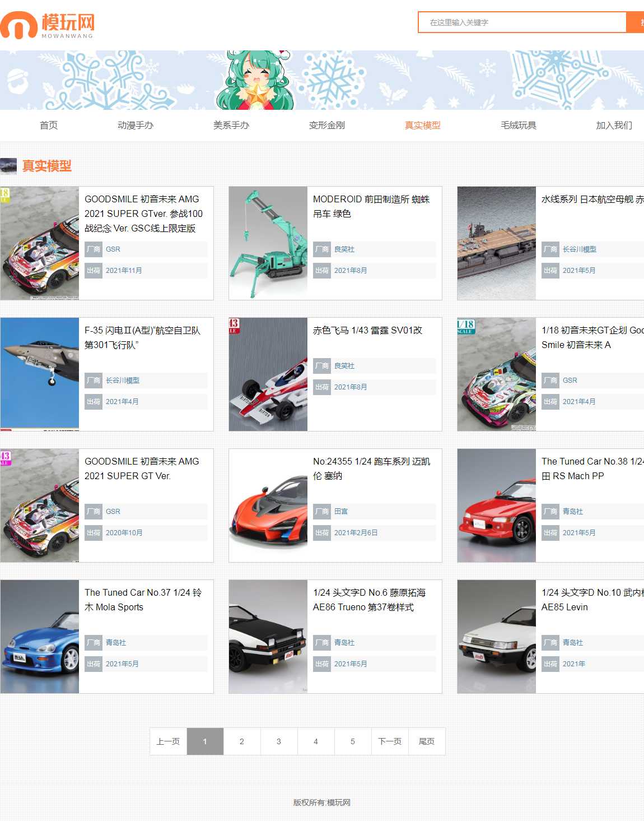Click the anime girl holiday banner

(x=255, y=80)
